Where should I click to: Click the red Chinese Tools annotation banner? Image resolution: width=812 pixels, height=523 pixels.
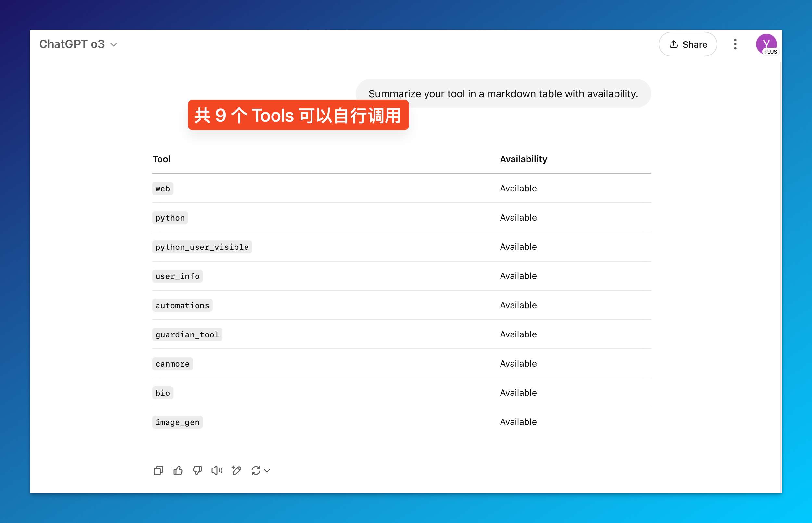298,115
